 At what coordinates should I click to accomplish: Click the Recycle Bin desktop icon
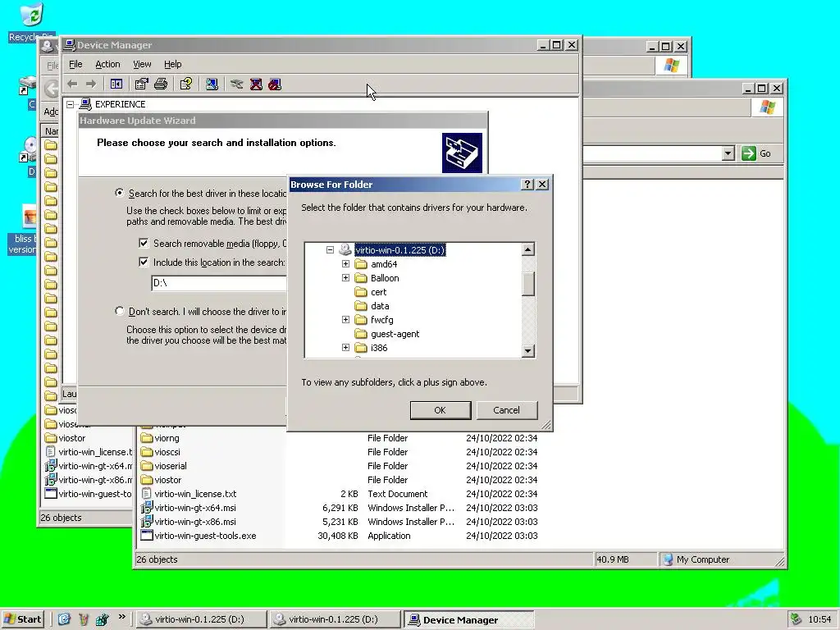pos(32,21)
